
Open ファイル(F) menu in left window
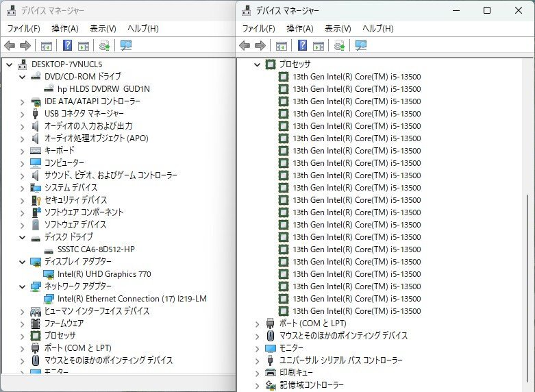click(23, 28)
